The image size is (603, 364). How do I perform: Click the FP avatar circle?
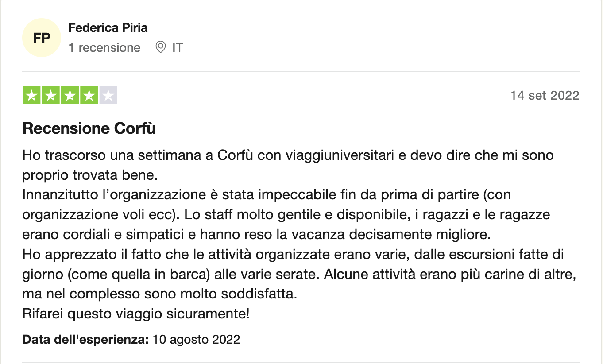click(42, 38)
